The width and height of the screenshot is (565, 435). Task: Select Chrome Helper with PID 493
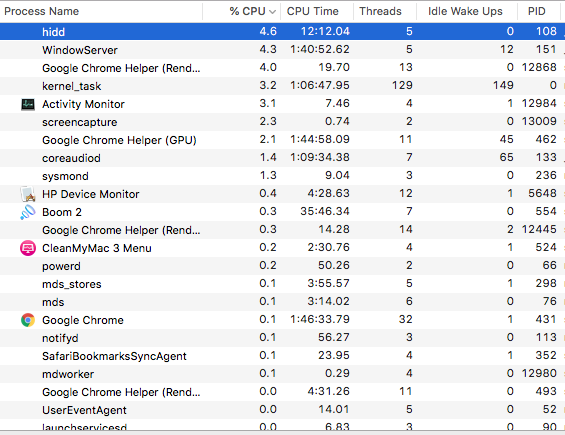(x=121, y=392)
